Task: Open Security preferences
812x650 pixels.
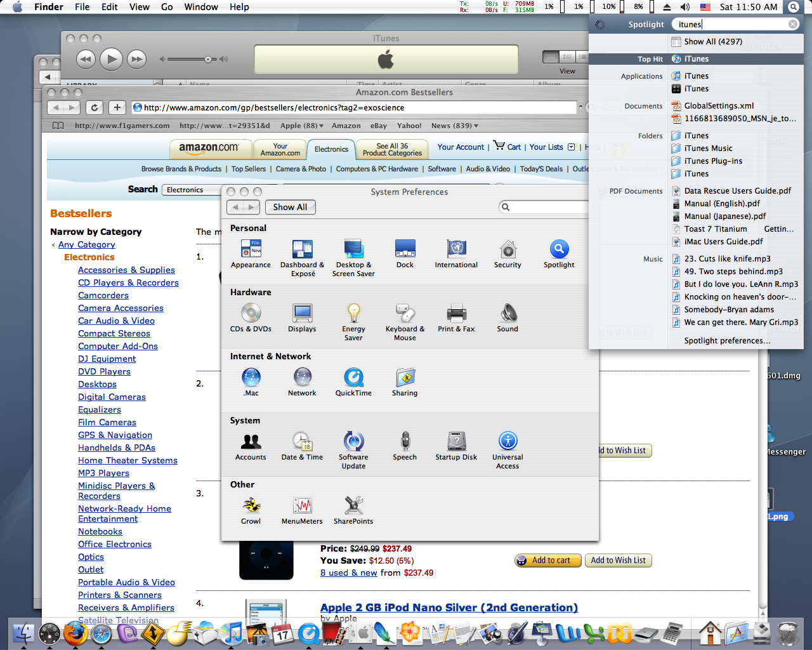Action: (x=507, y=254)
